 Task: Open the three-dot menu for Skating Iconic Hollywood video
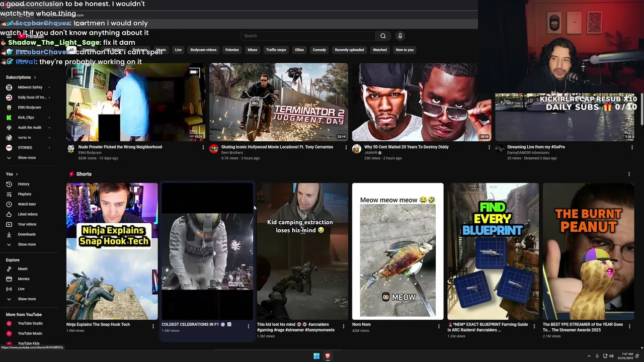tap(346, 147)
